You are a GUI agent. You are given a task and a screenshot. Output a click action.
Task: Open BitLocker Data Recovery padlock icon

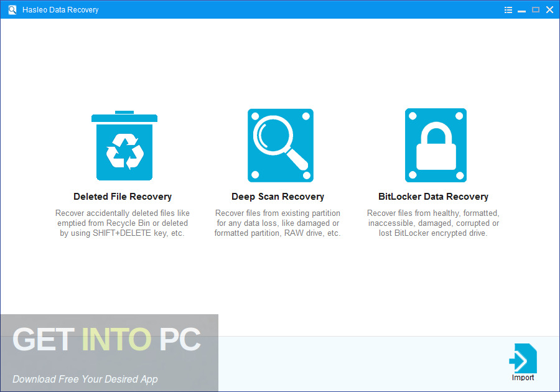pos(436,146)
